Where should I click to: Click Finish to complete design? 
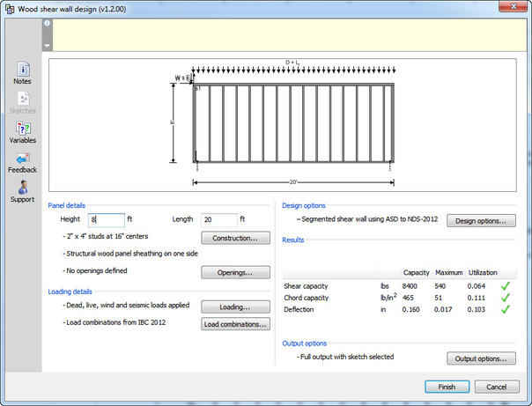(447, 387)
